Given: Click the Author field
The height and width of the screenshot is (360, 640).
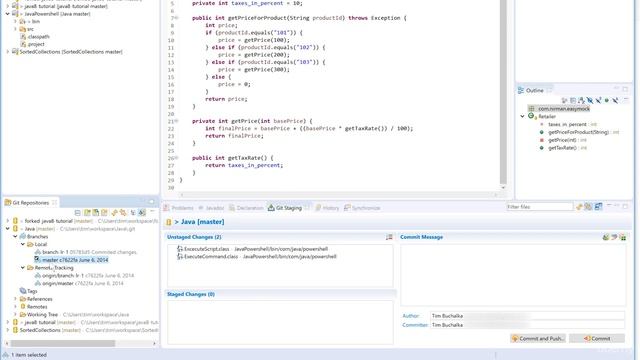Looking at the screenshot, I should click(x=527, y=316).
